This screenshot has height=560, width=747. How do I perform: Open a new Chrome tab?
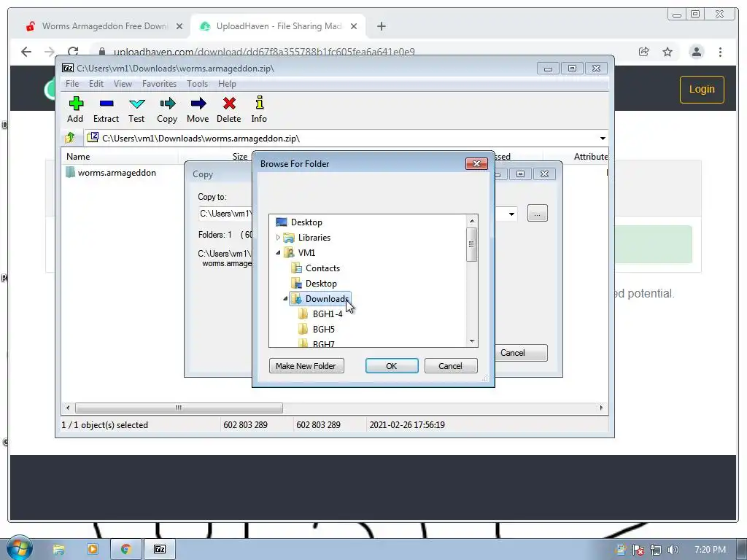pos(381,26)
